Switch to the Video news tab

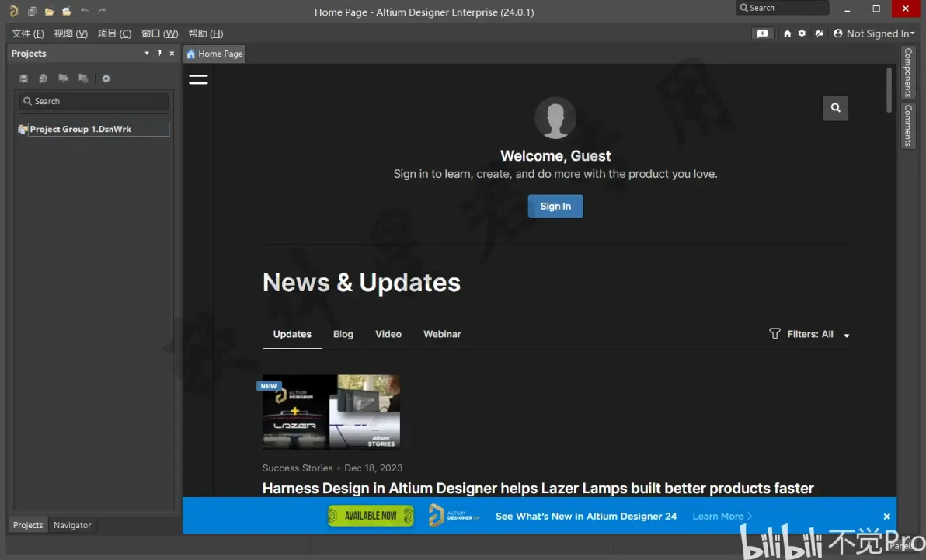(388, 334)
